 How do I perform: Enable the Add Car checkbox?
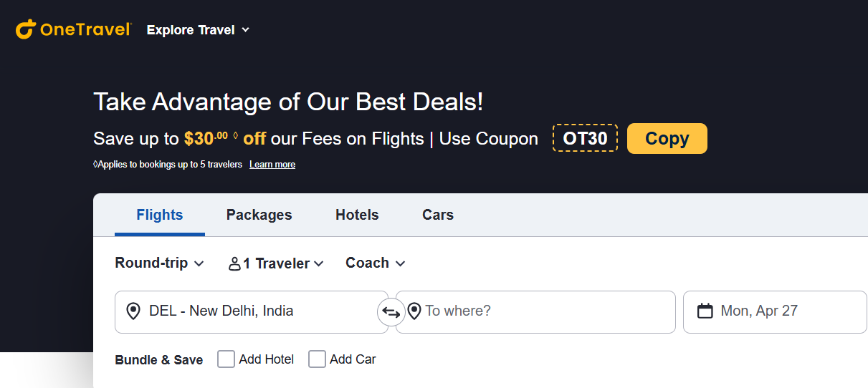coord(317,359)
